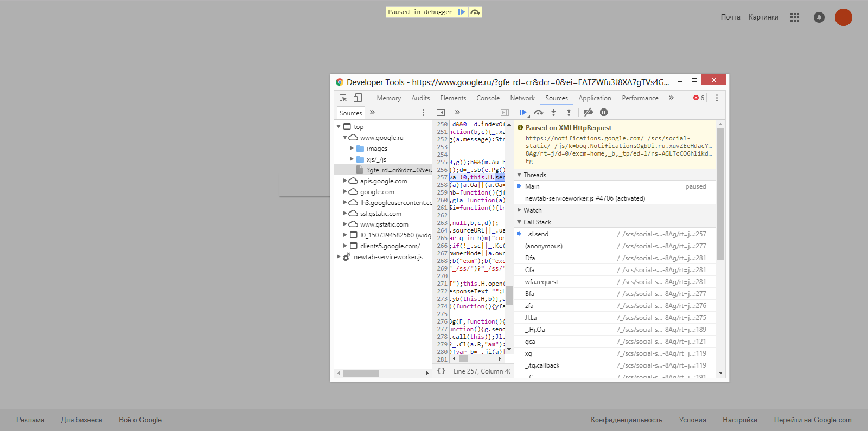Expand ssl.gstatic.com domain
The width and height of the screenshot is (868, 431).
(x=345, y=214)
